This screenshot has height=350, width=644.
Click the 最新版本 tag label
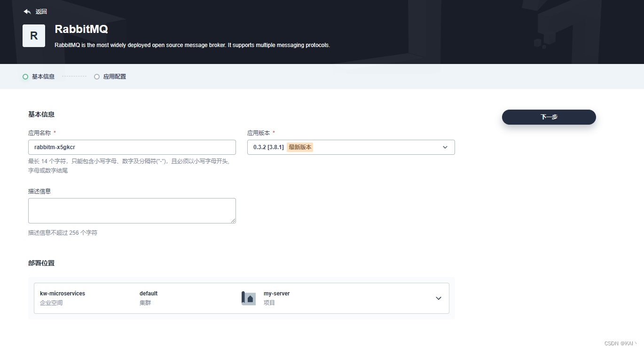coord(300,147)
